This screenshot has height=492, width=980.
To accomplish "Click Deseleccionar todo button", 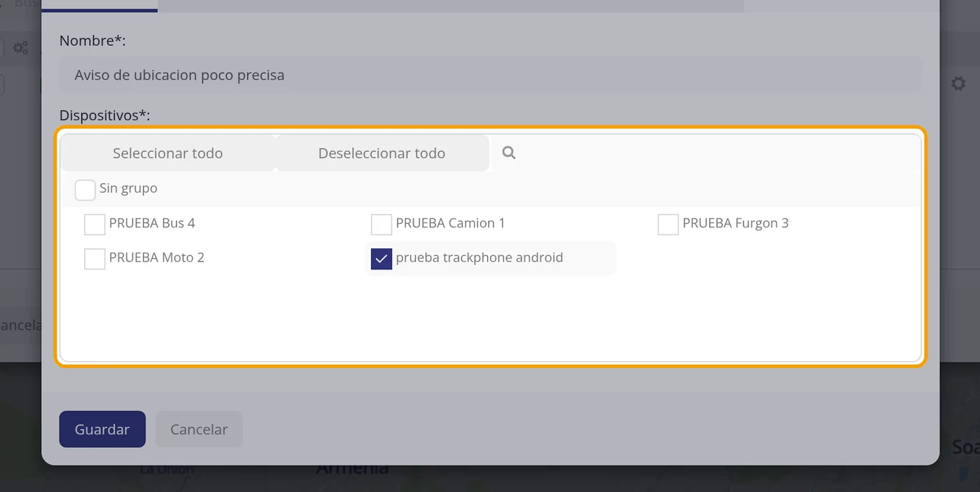I will (381, 153).
